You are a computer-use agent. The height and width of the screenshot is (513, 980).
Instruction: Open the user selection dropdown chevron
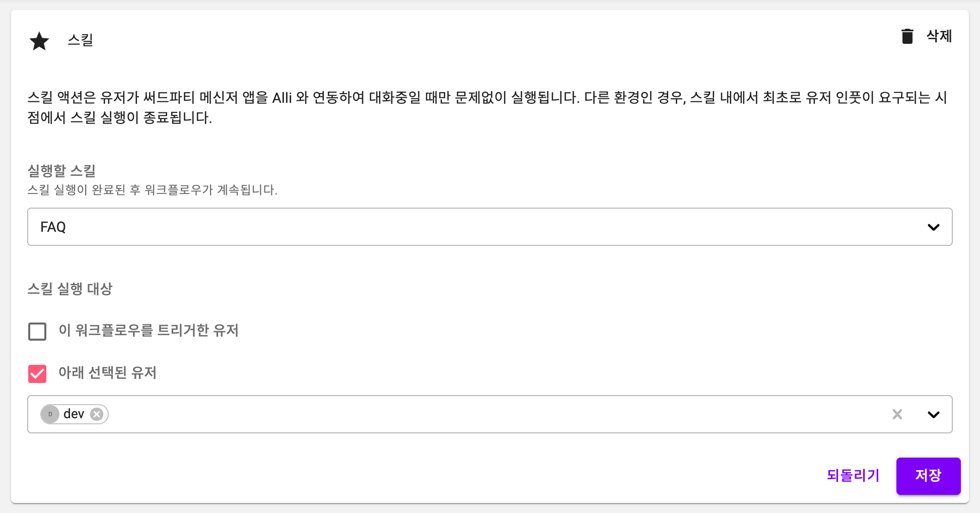pyautogui.click(x=934, y=415)
